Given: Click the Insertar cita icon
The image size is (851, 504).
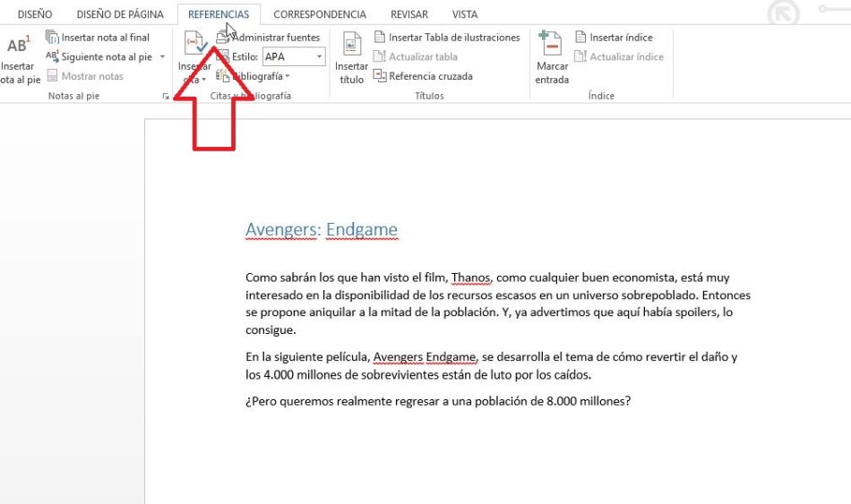Looking at the screenshot, I should 194,43.
